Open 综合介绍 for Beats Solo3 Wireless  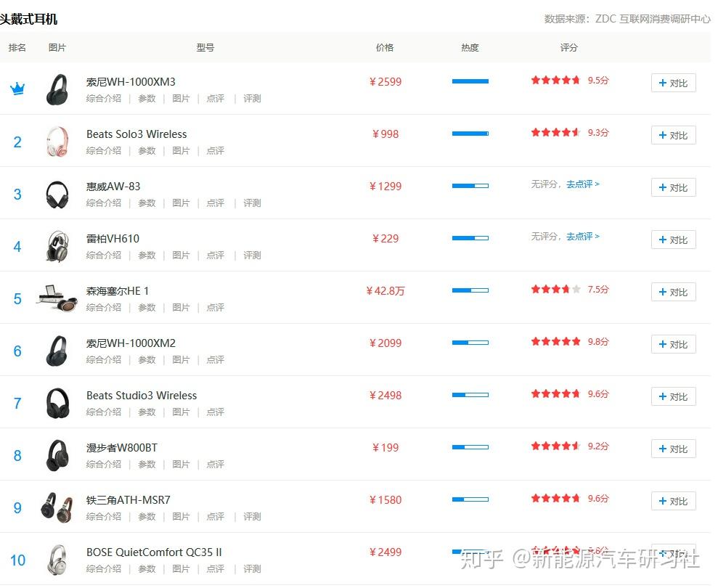(103, 150)
